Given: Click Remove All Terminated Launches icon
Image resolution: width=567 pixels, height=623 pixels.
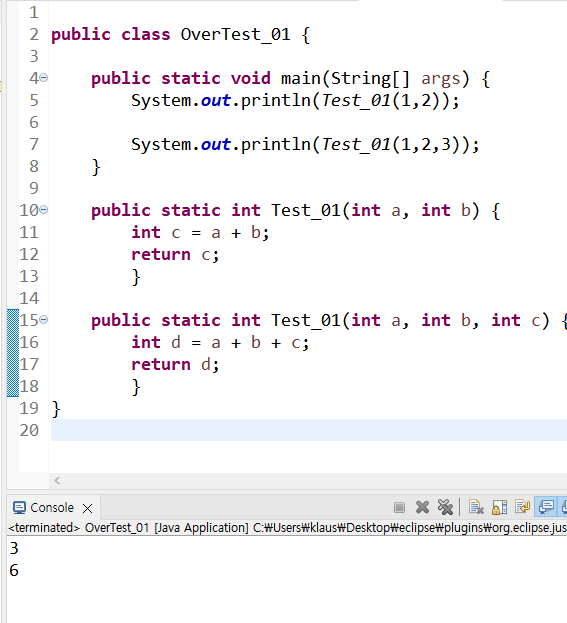Looking at the screenshot, I should click(x=445, y=507).
